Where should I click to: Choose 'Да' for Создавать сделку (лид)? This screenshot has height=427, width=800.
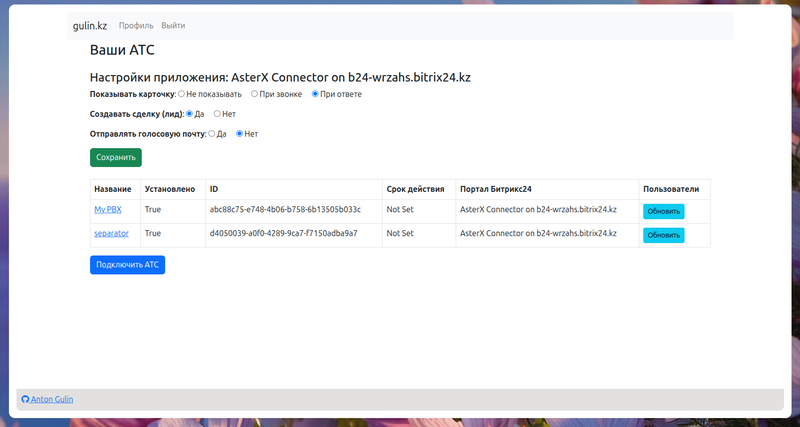[189, 114]
